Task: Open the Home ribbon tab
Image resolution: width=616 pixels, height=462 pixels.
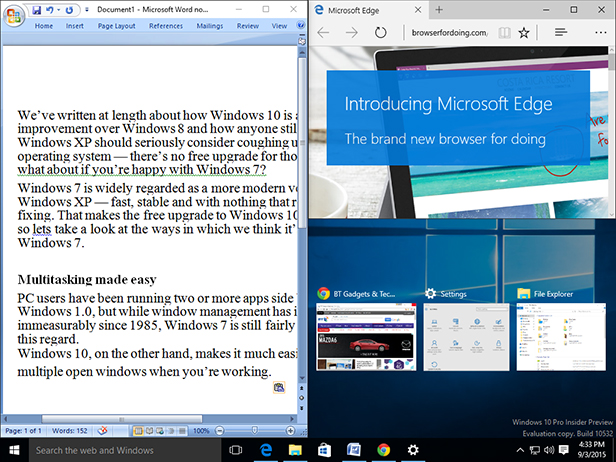Action: (x=44, y=26)
